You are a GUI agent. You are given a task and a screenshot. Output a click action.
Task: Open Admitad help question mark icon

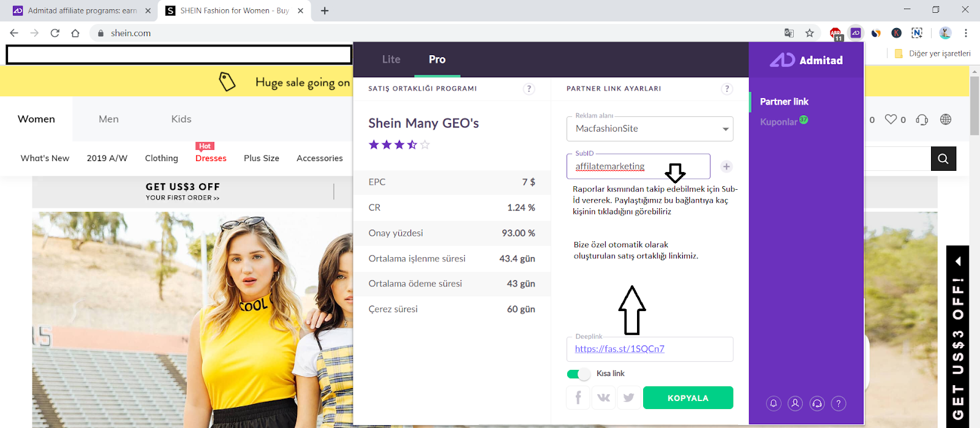click(839, 404)
